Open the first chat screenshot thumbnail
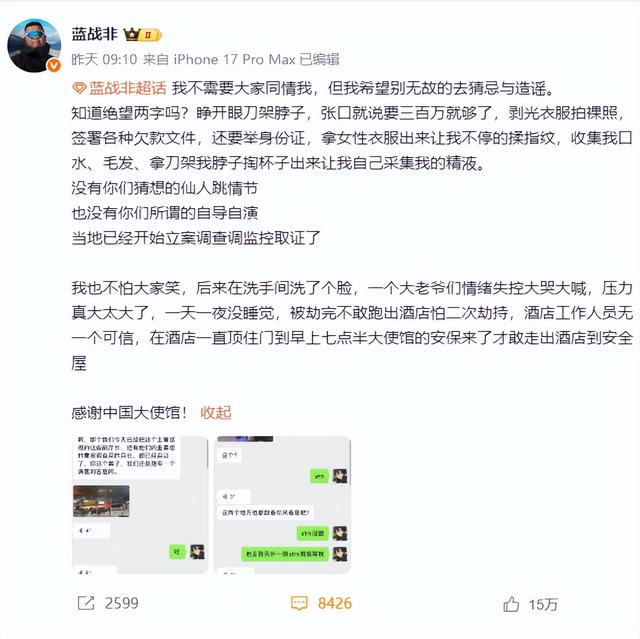This screenshot has height=639, width=640. [140, 505]
